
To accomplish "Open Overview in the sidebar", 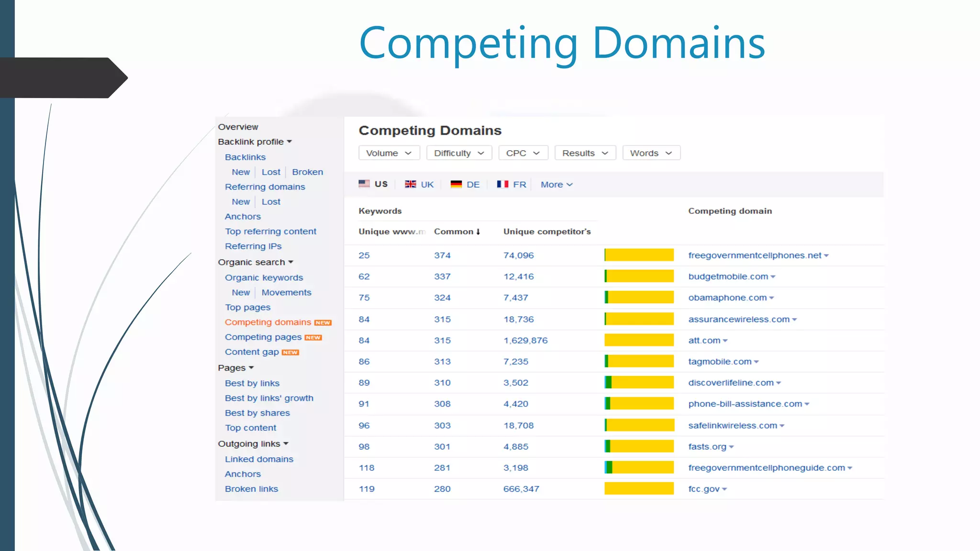I will pyautogui.click(x=238, y=127).
